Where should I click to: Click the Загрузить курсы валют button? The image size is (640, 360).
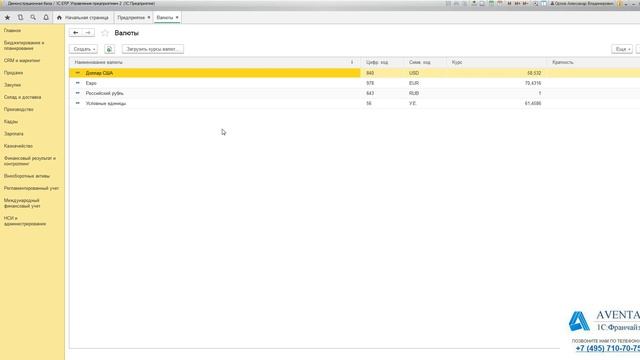tap(153, 49)
